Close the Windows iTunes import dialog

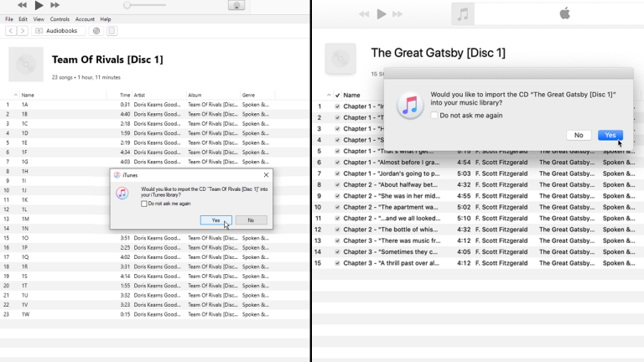[x=266, y=175]
